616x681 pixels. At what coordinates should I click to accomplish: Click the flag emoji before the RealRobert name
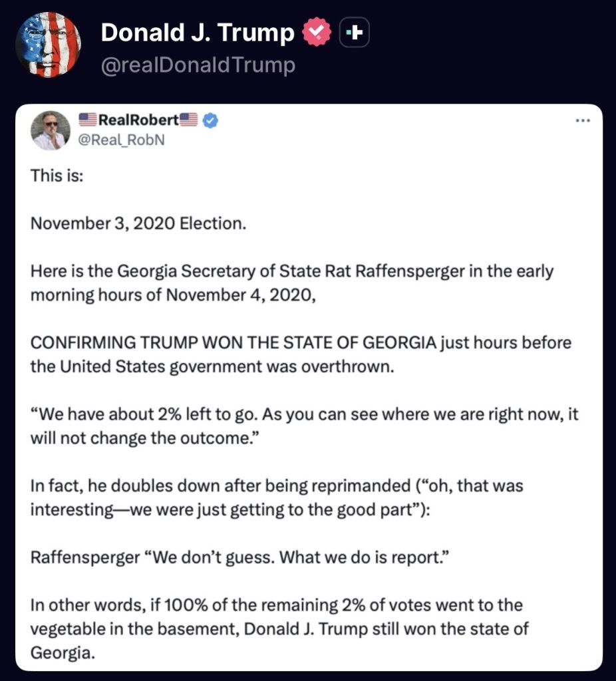click(88, 120)
